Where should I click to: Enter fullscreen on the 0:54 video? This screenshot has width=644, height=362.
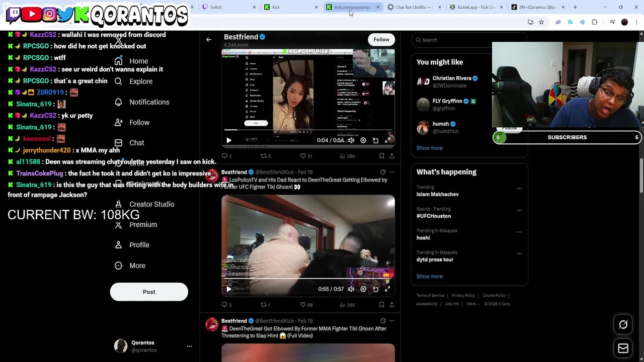[x=387, y=141]
